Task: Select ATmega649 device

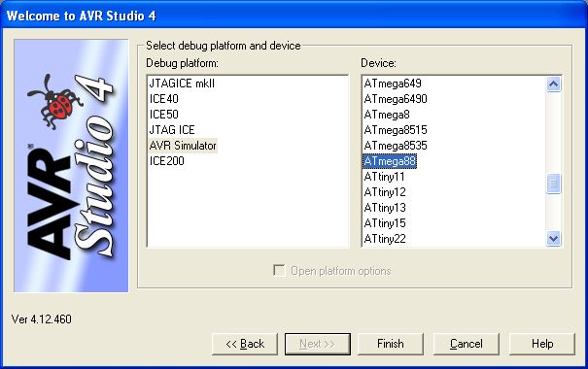Action: tap(393, 84)
